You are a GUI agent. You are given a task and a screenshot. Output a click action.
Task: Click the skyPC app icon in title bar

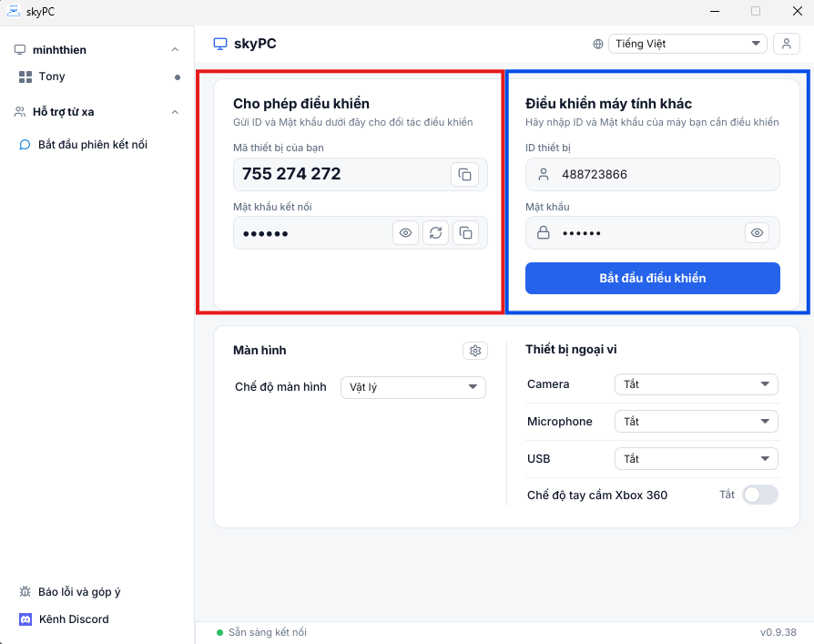tap(14, 11)
